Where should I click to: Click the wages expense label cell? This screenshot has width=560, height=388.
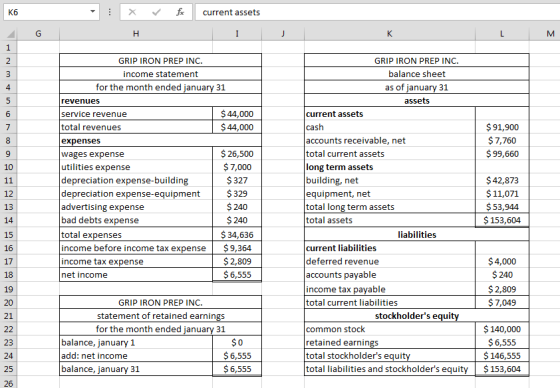pos(136,154)
